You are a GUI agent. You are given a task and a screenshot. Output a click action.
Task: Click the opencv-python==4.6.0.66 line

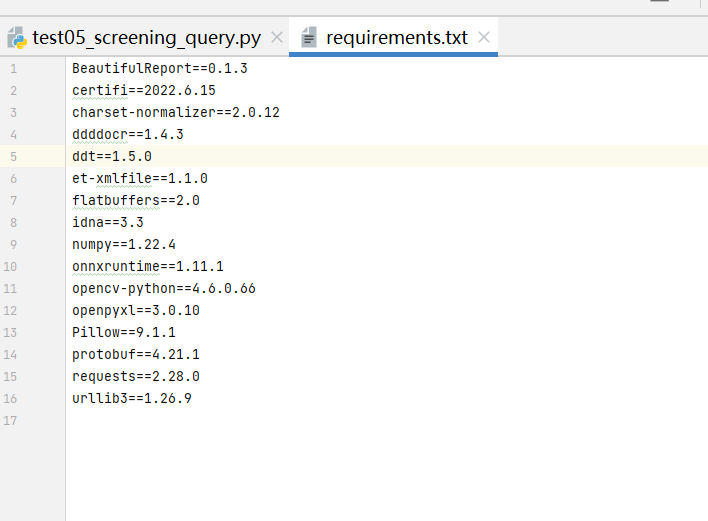pos(164,289)
